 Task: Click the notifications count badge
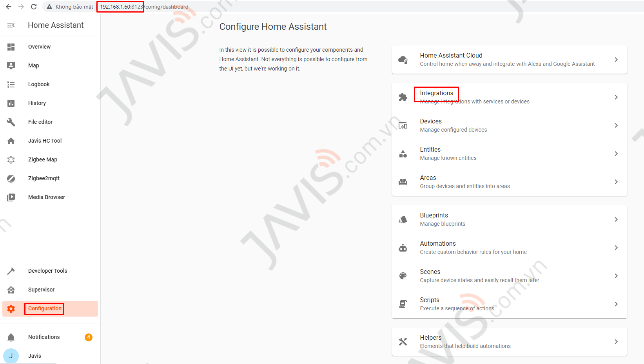coord(89,337)
